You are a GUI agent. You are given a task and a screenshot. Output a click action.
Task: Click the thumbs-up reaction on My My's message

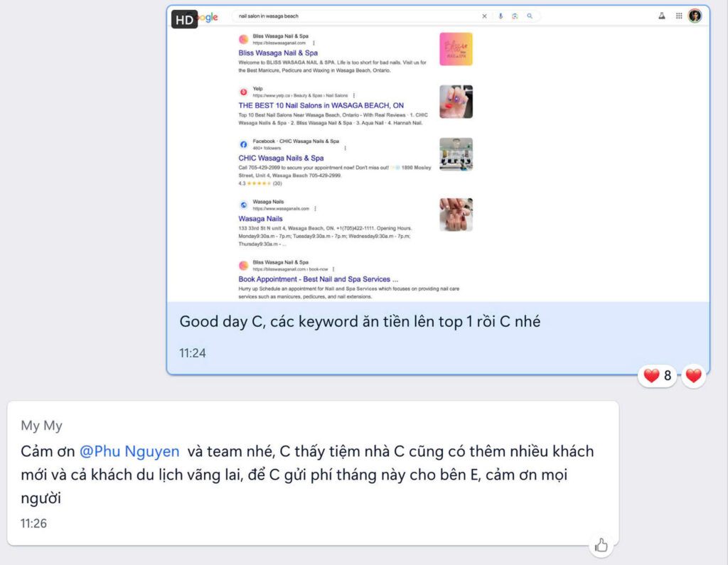[x=601, y=545]
